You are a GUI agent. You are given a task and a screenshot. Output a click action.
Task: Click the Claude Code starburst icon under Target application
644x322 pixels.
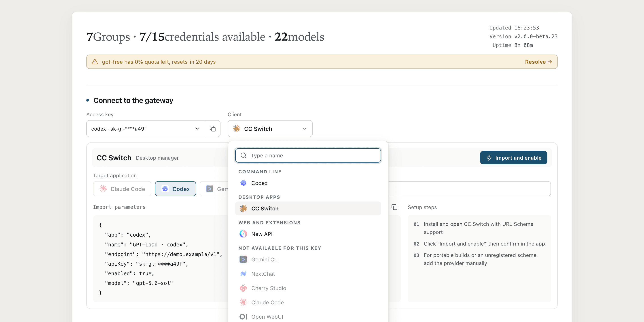pos(103,189)
